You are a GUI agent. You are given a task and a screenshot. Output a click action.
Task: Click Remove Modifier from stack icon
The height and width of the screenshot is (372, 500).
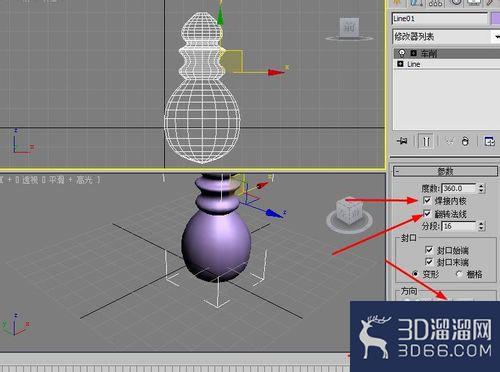(465, 141)
